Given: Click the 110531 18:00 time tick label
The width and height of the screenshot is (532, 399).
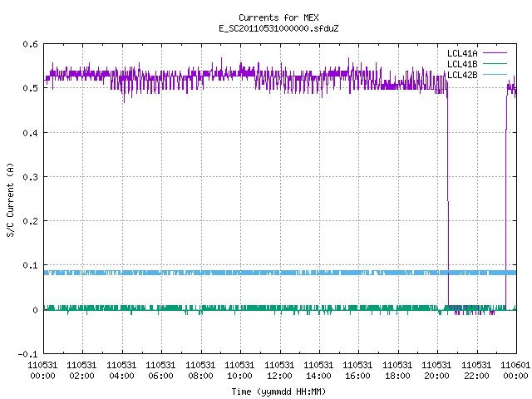Looking at the screenshot, I should pyautogui.click(x=397, y=370).
